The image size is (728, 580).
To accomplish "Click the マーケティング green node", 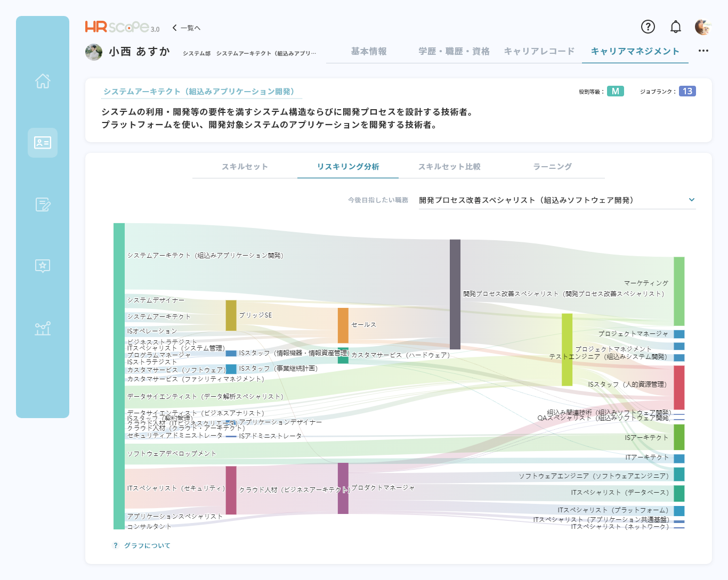I will (679, 291).
